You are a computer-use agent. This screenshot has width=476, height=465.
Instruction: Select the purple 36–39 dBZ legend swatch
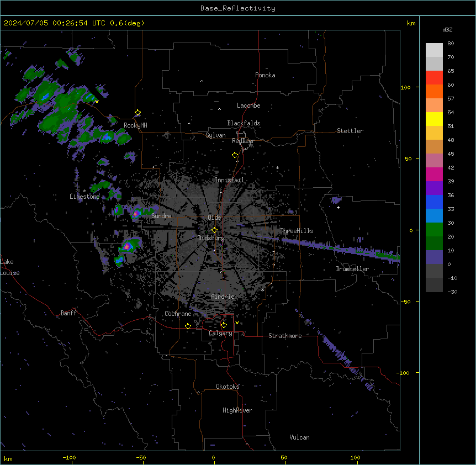tap(434, 188)
